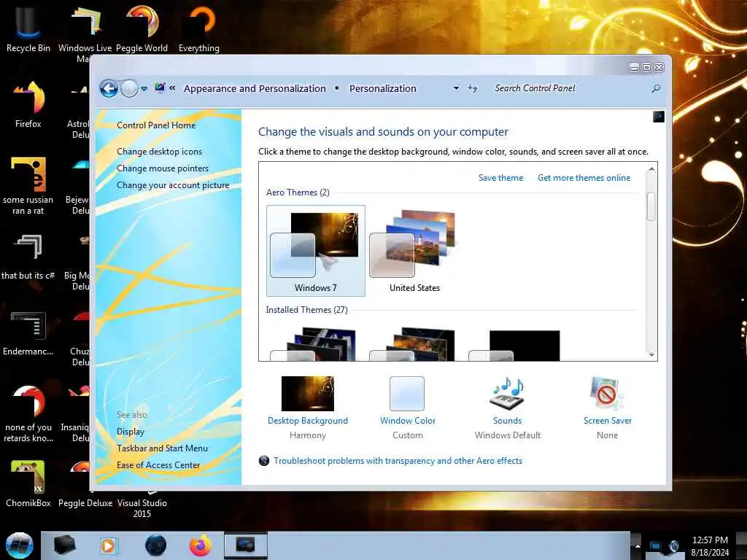
Task: Open Peggle Deluxe desktop icon
Action: point(85,503)
